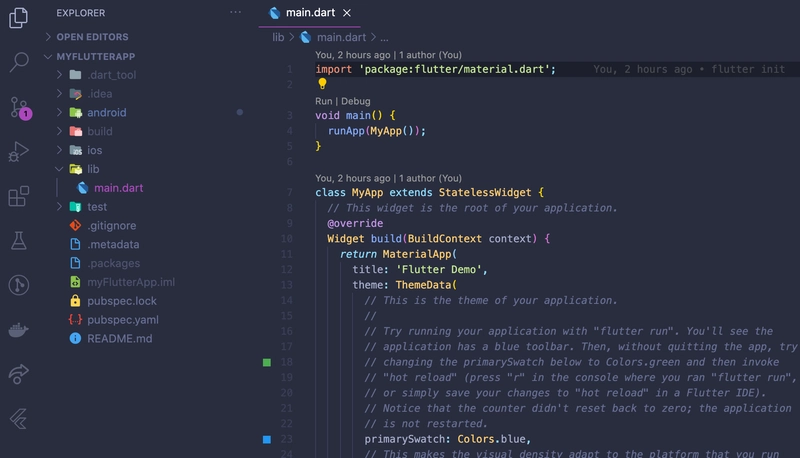Open the Extensions view icon

tap(18, 197)
